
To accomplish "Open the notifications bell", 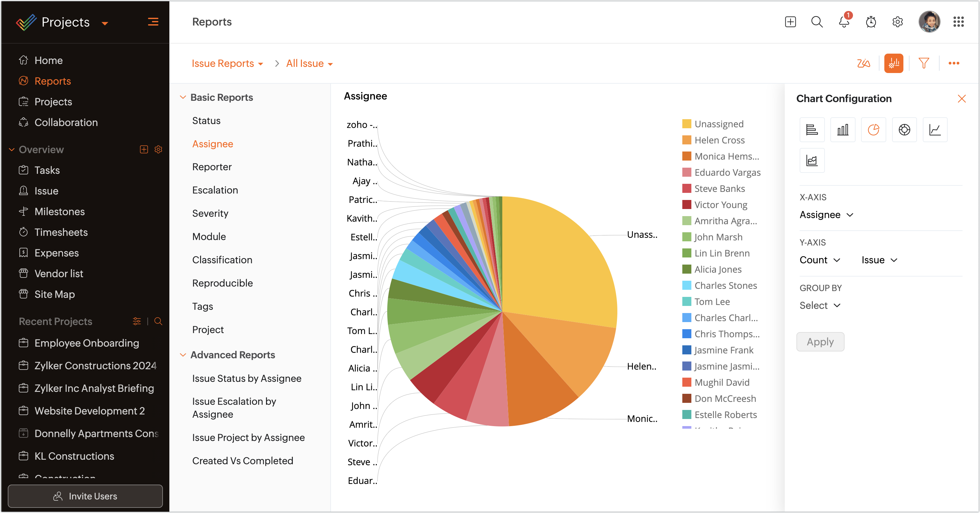I will coord(843,22).
